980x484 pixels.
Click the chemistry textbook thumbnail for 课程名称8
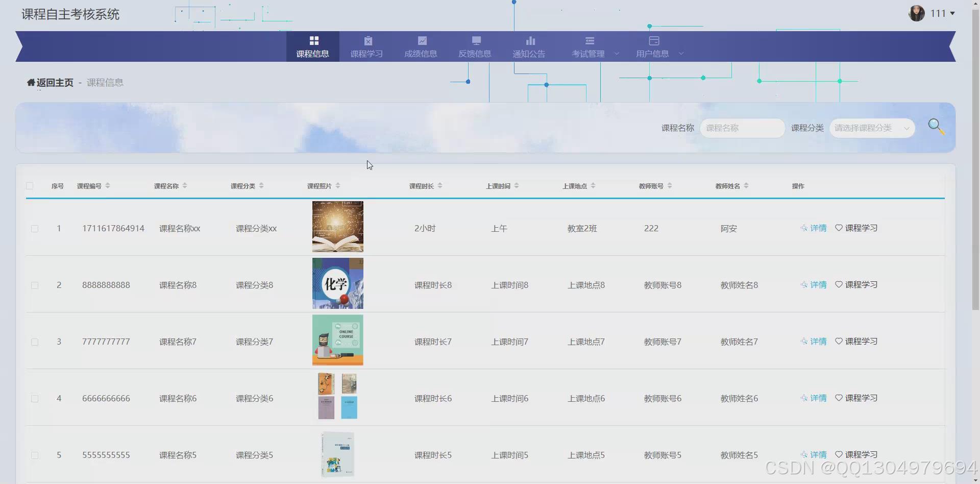[337, 283]
